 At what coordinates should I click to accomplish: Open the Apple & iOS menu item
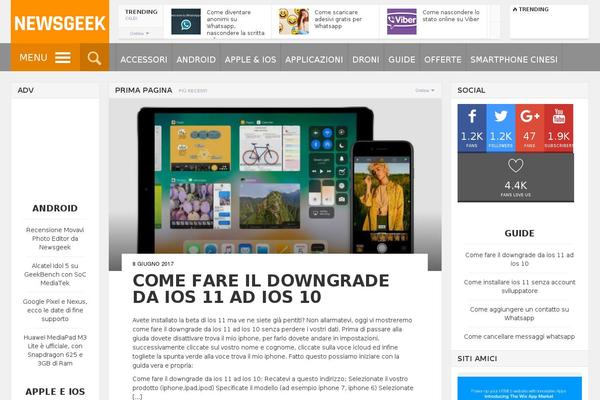click(x=250, y=60)
